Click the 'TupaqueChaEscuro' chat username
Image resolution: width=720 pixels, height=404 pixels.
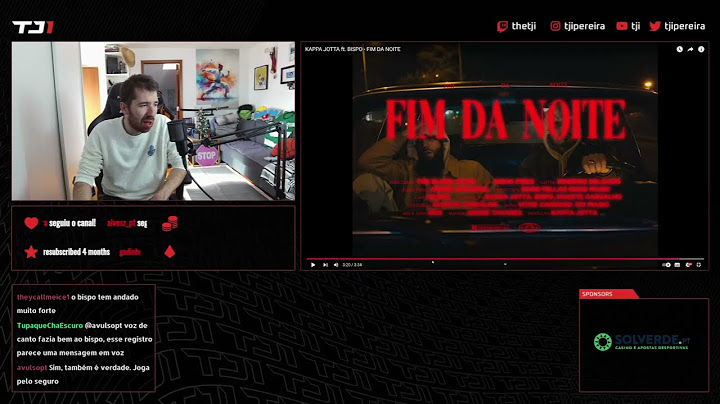(50, 325)
